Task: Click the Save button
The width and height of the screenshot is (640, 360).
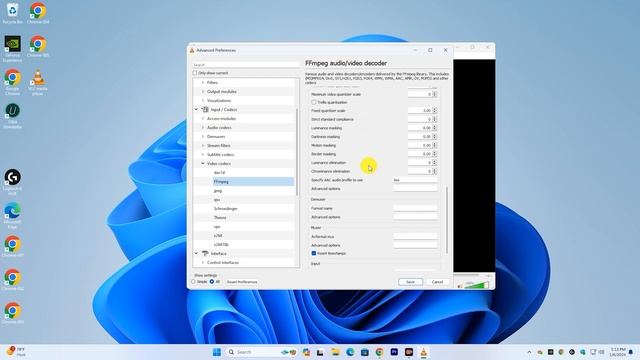Action: (411, 282)
